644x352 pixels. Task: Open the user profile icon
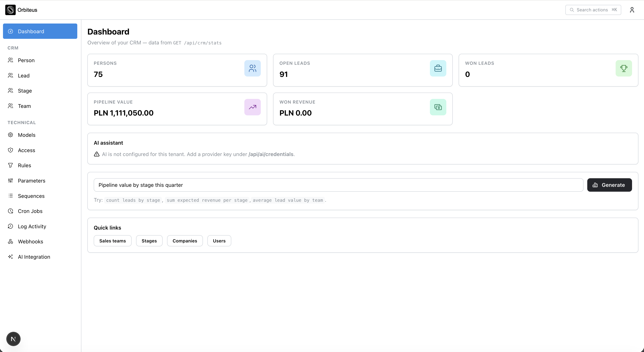pos(632,10)
